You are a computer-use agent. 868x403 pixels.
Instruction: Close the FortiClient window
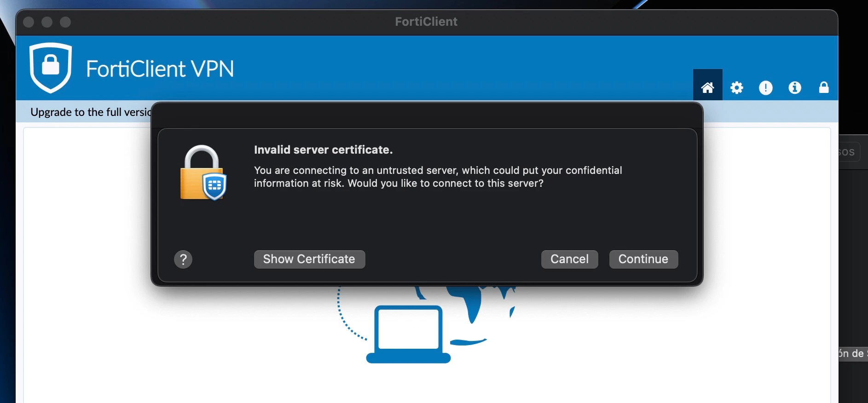[x=29, y=22]
